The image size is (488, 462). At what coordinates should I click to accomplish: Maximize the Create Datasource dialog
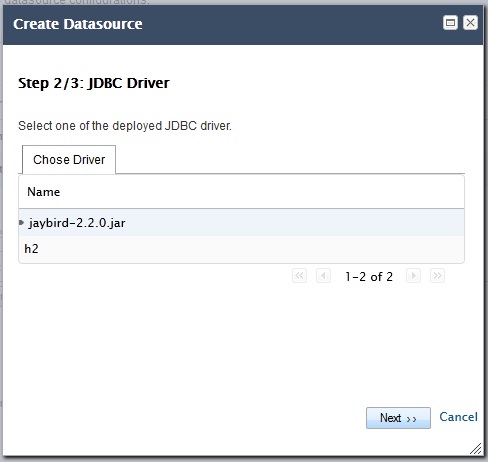pos(450,23)
